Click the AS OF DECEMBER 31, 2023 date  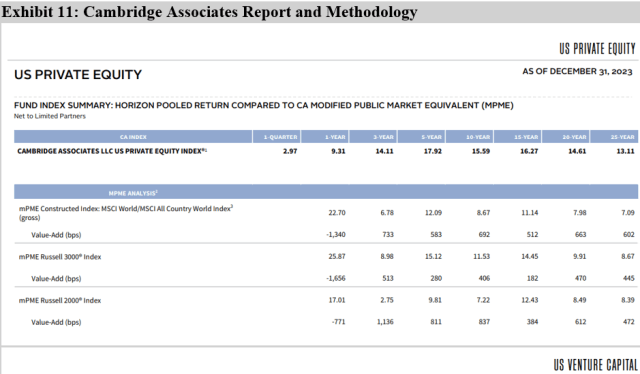pyautogui.click(x=577, y=71)
